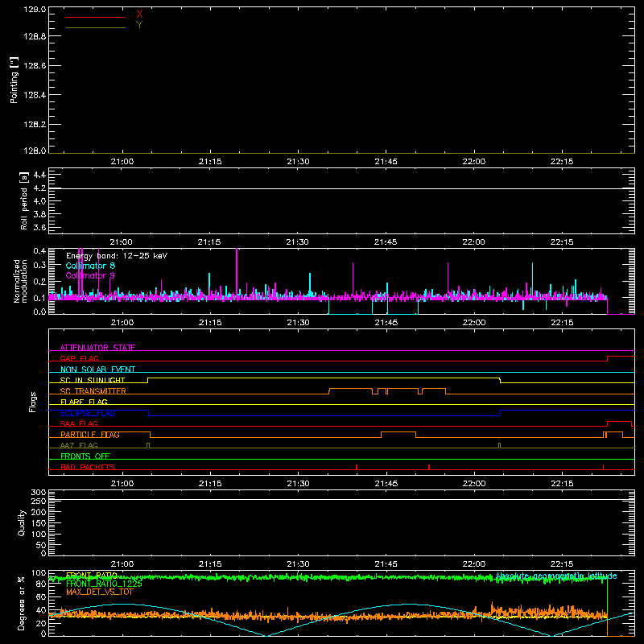Click the SAA_FLAG label

[79, 423]
